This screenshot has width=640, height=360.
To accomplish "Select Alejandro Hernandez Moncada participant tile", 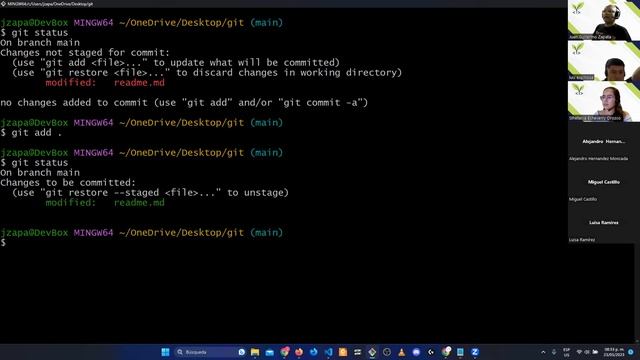I will pos(604,142).
